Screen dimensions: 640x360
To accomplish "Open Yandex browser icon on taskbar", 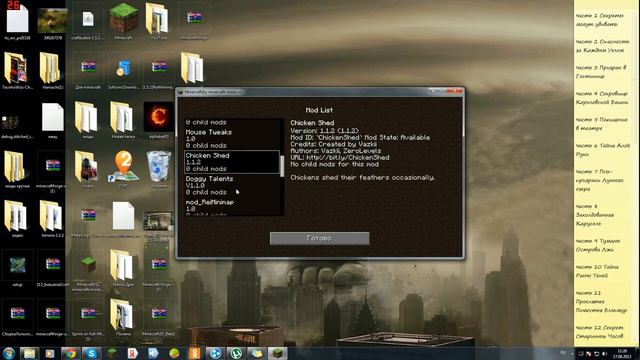I will (x=133, y=353).
